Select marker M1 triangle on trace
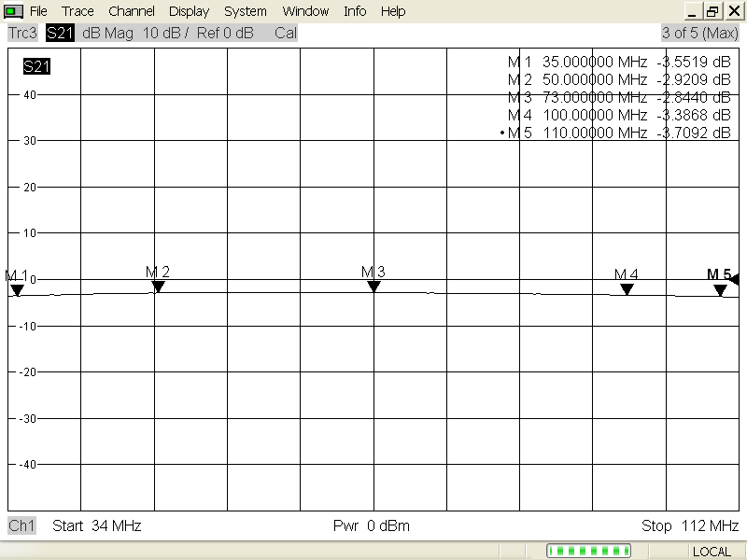The image size is (747, 560). tap(17, 290)
